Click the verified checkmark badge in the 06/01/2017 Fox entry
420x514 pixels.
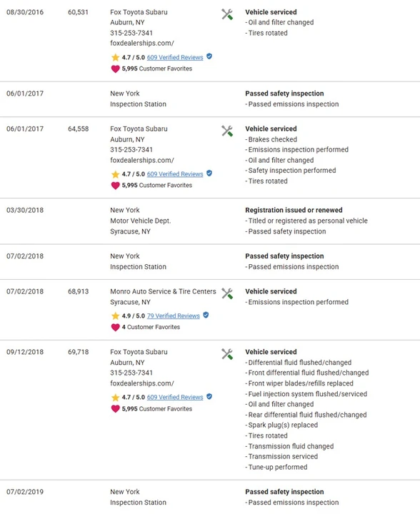(x=209, y=173)
